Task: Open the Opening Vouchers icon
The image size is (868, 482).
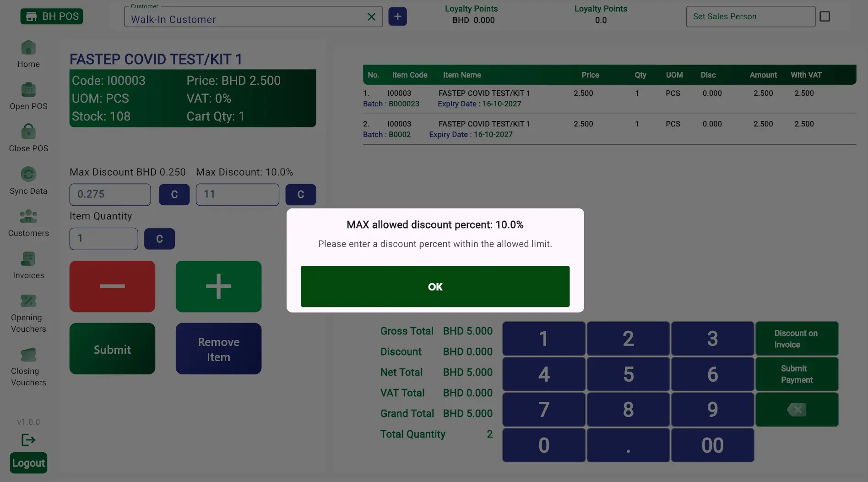Action: tap(28, 301)
